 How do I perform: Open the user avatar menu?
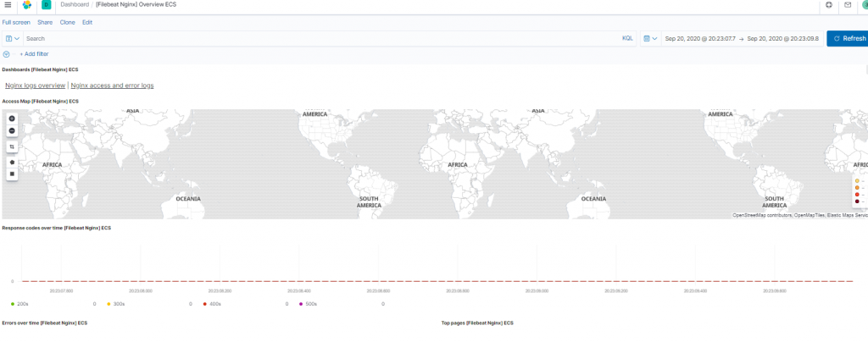[x=865, y=5]
